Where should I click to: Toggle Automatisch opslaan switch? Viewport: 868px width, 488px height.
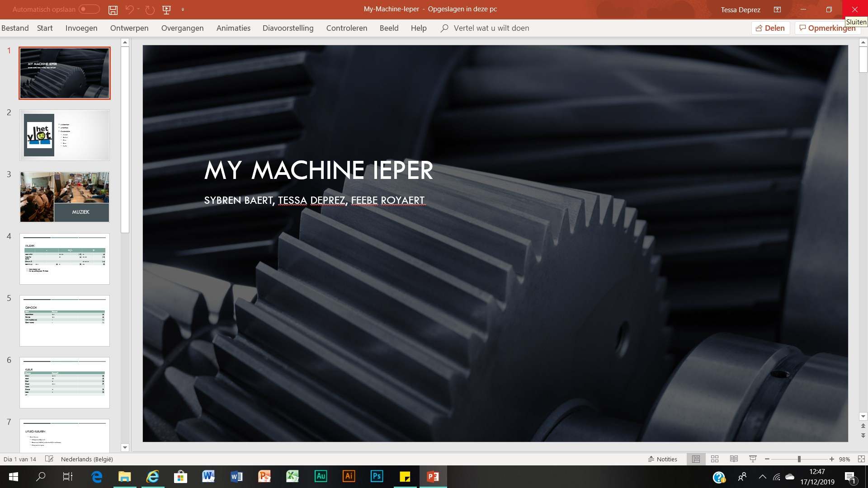point(89,9)
